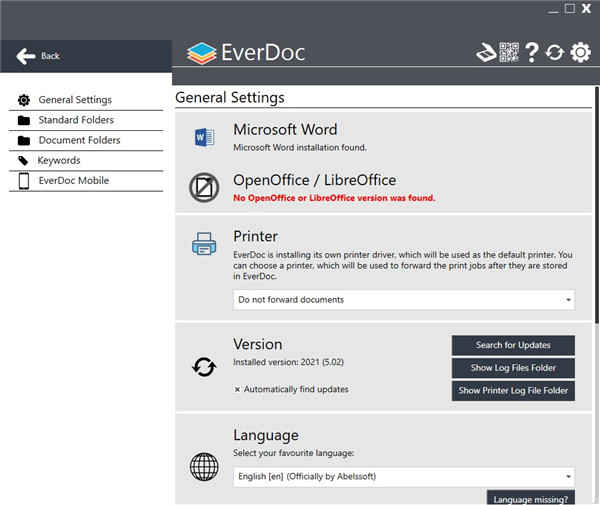Click the Keywords tag icon
The image size is (600, 505).
click(x=23, y=161)
